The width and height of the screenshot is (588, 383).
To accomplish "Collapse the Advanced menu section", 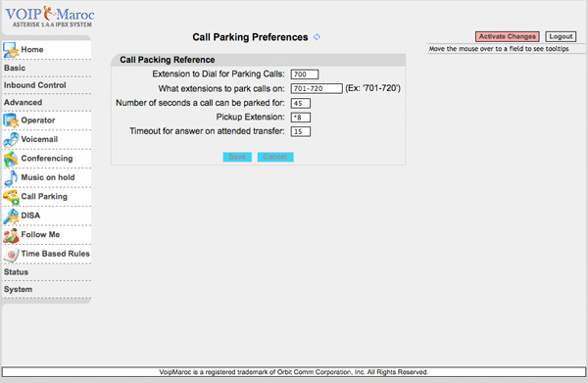I will (x=23, y=102).
